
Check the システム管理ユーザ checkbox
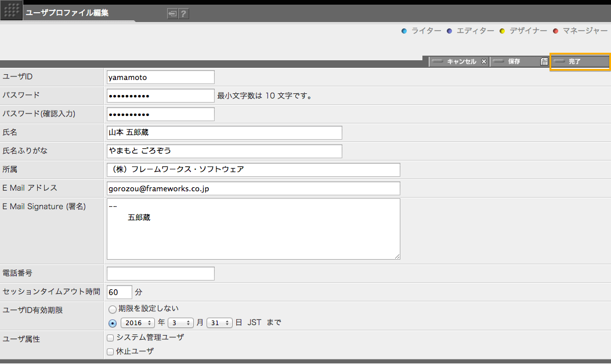click(110, 338)
